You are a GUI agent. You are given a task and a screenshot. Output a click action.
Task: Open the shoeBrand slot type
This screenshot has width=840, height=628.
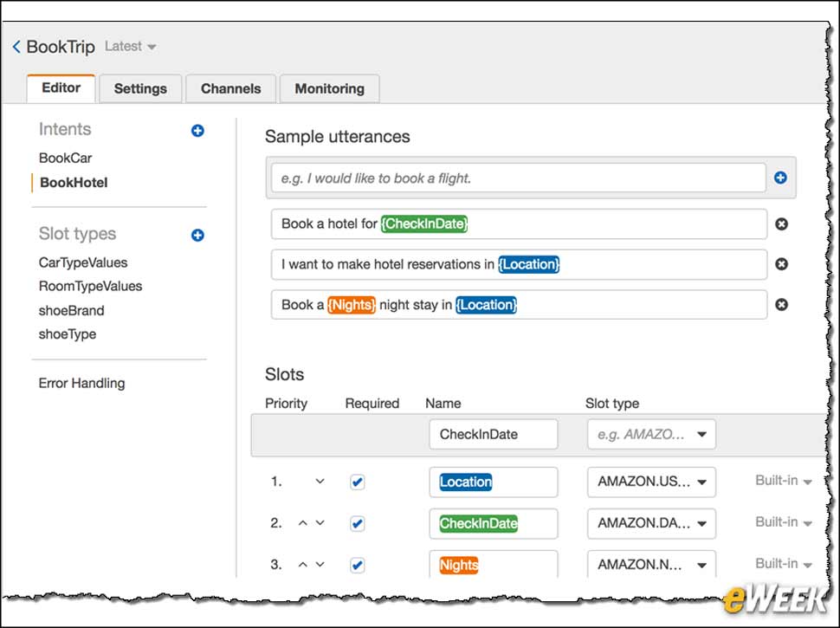(71, 311)
